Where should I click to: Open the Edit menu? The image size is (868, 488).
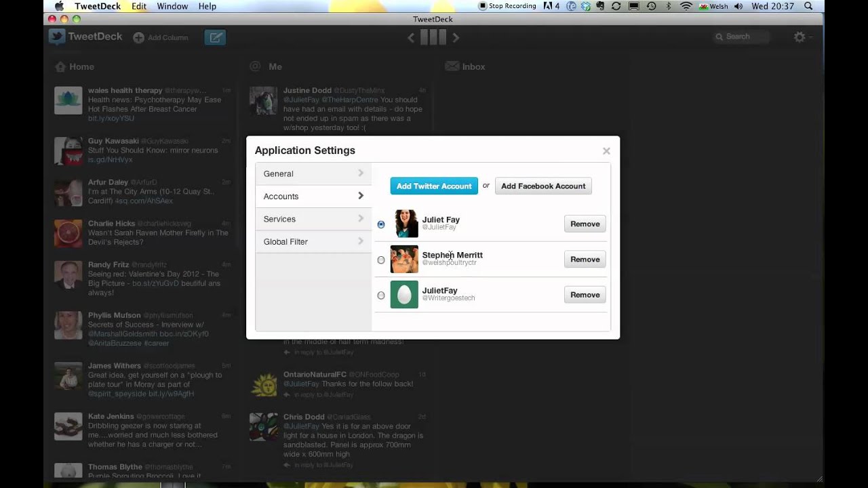point(139,6)
